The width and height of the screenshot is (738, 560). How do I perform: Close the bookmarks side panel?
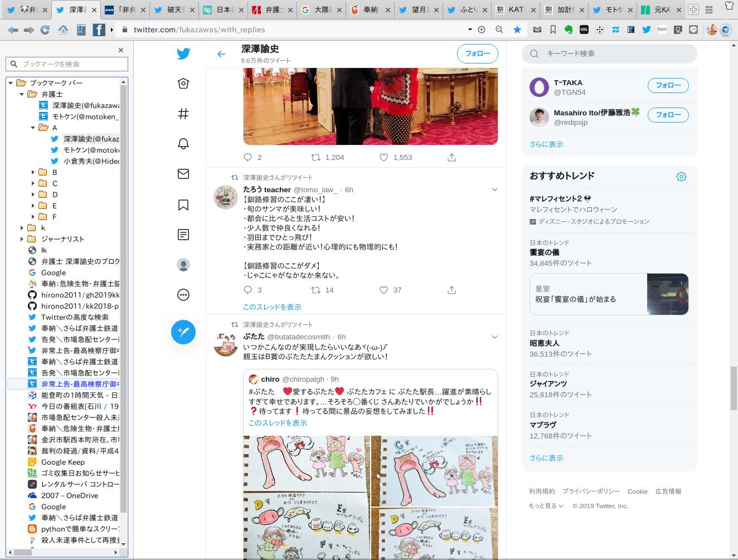pos(121,50)
